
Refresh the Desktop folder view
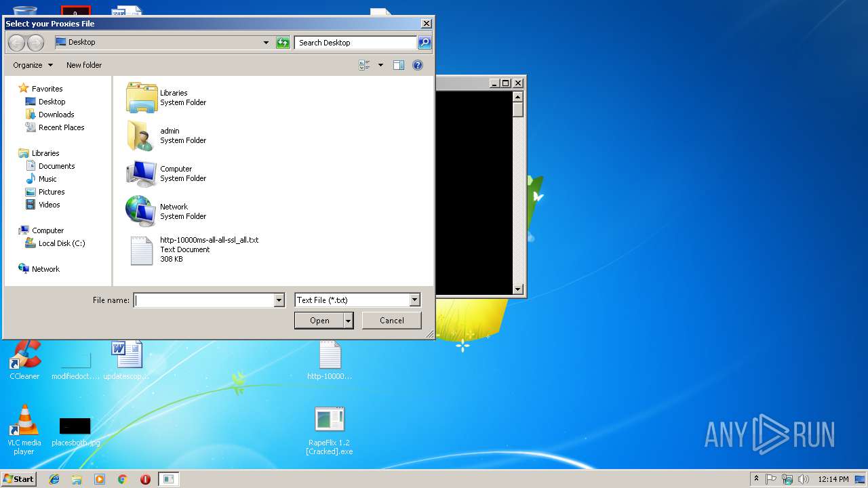tap(283, 43)
